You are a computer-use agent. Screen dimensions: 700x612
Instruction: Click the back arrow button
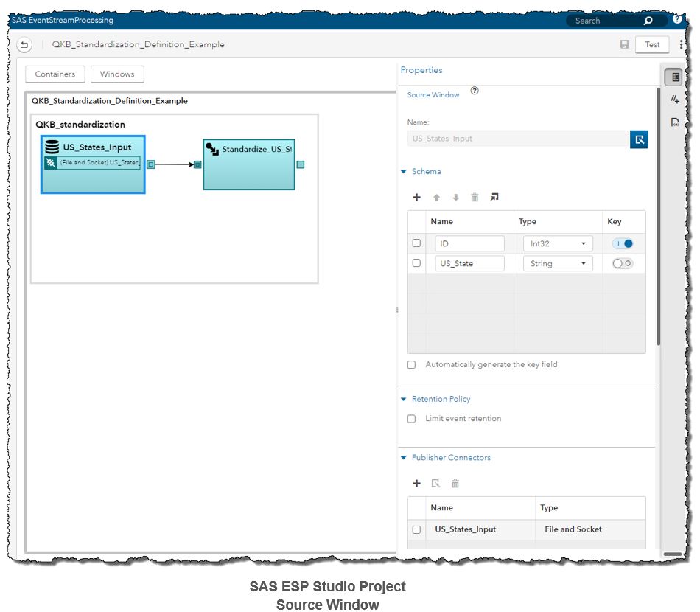[x=24, y=45]
